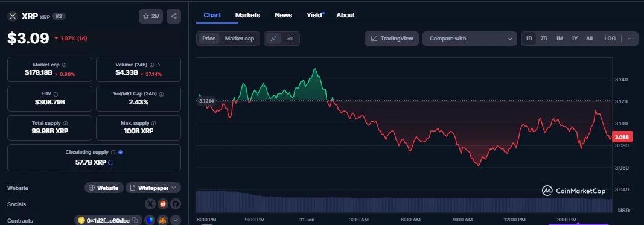The height and width of the screenshot is (225, 644).
Task: Open the Compare with dropdown
Action: 470,39
